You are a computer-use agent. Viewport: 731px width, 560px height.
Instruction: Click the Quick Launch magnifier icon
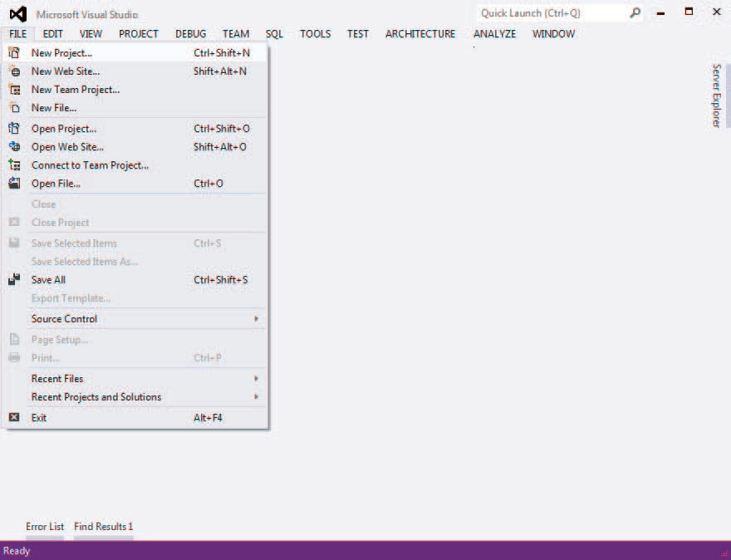pos(635,13)
